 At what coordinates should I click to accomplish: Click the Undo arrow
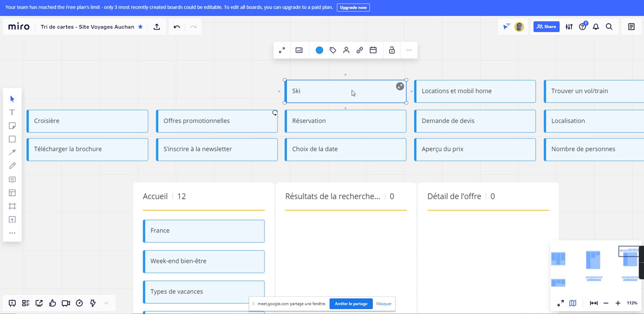[x=177, y=27]
